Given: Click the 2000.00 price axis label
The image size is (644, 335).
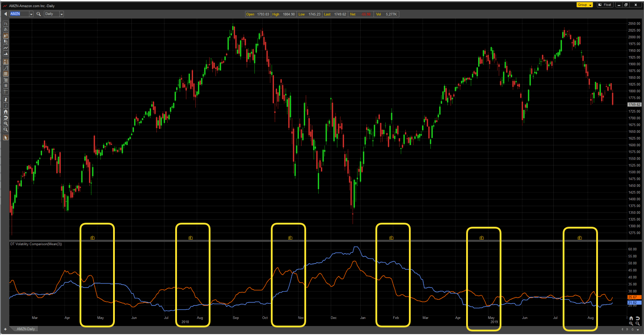Looking at the screenshot, I should point(634,37).
